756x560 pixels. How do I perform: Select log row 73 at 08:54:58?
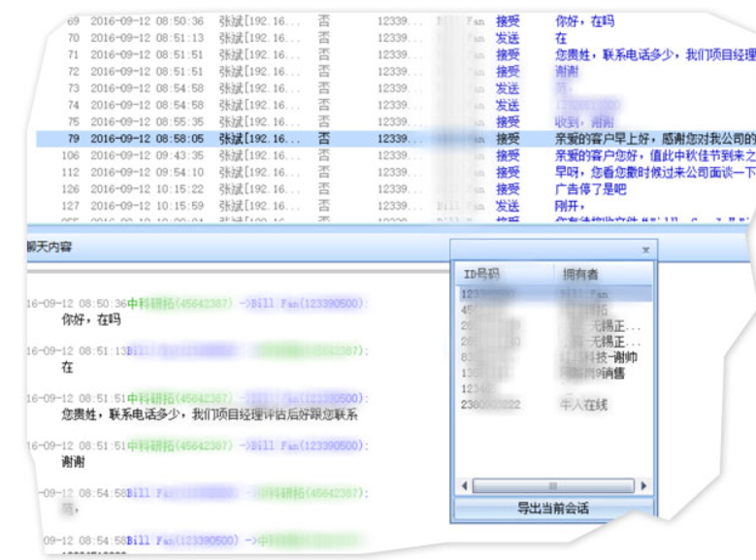tap(395, 88)
